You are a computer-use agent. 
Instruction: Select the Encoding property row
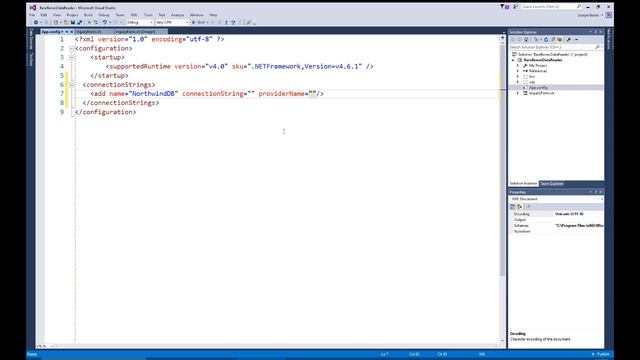pyautogui.click(x=557, y=214)
